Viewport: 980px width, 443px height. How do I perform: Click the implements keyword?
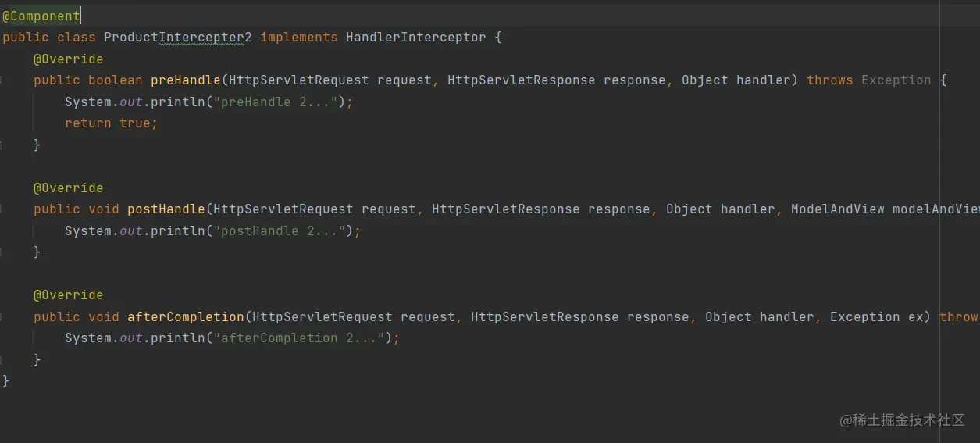(x=298, y=38)
